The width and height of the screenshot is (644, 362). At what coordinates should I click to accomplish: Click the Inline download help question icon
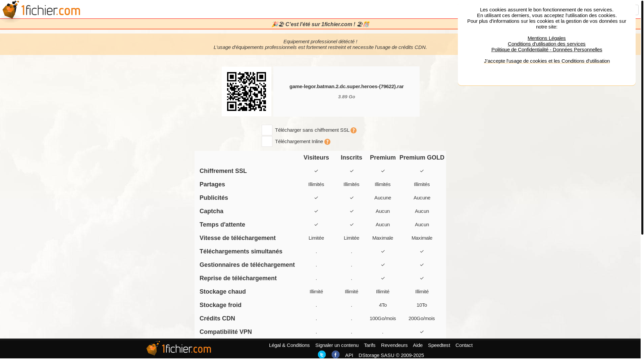327,142
